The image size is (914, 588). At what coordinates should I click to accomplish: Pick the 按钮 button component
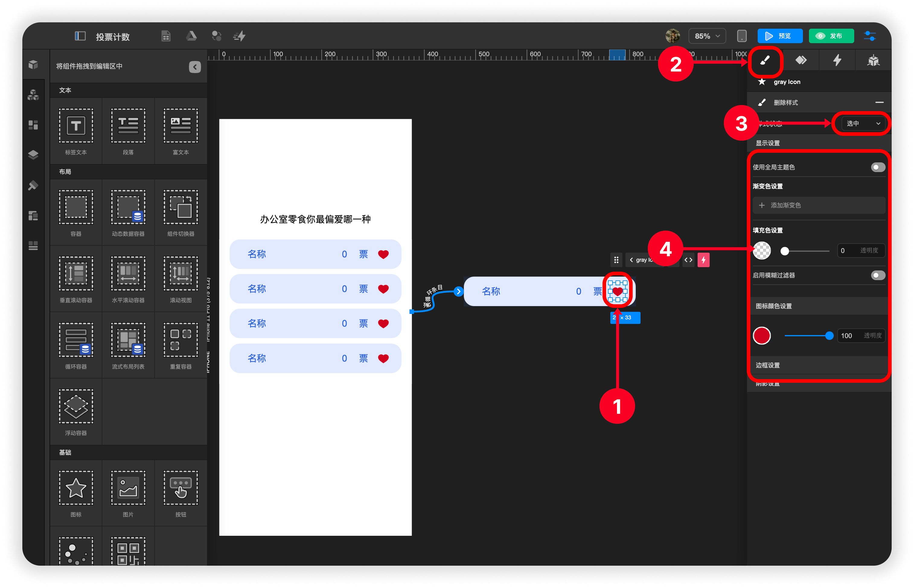pyautogui.click(x=181, y=493)
